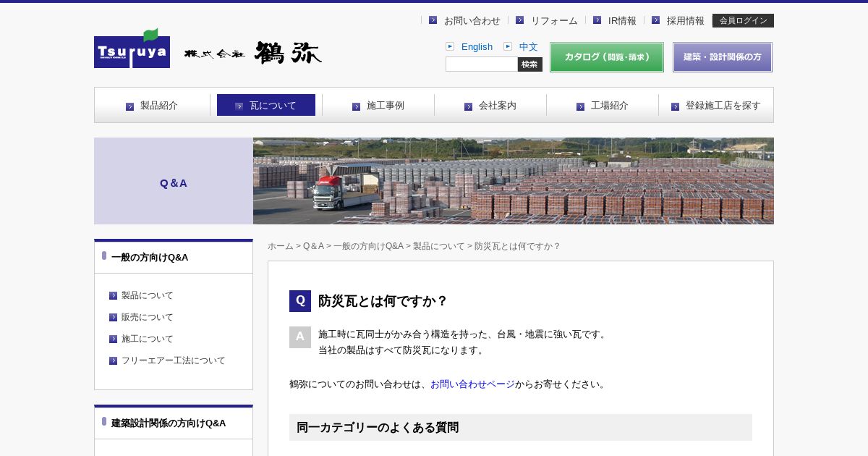Click the 株式会社鶴弥 company name logo
This screenshot has width=868, height=456.
[x=253, y=53]
